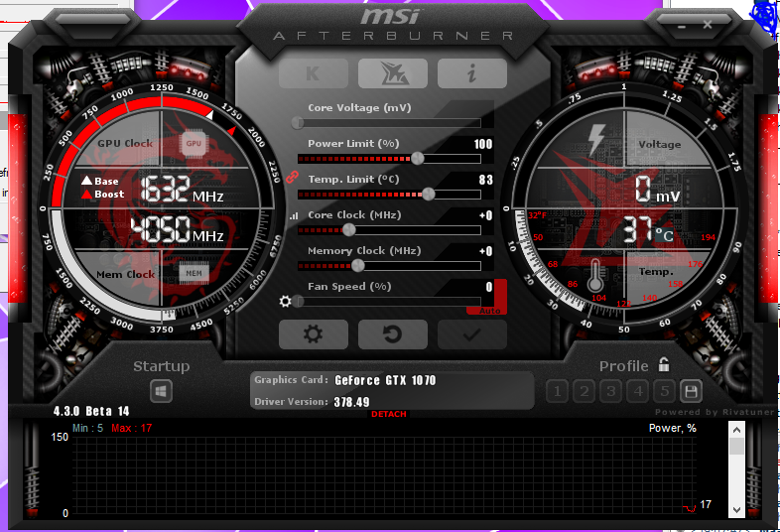
Task: Click the DETACH monitor link
Action: tap(389, 414)
